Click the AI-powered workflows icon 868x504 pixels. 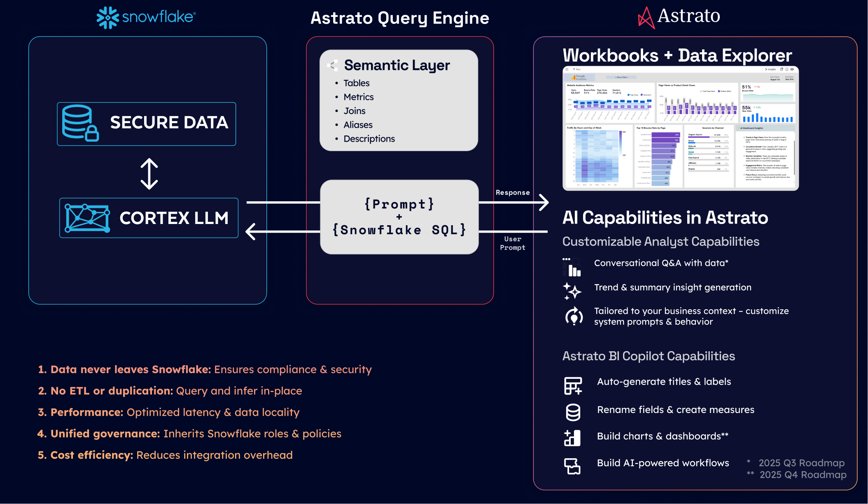tap(572, 466)
